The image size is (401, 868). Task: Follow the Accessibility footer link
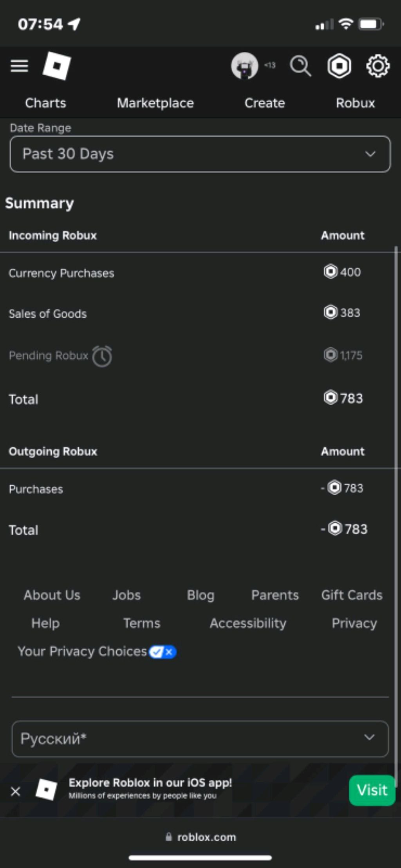tap(248, 623)
